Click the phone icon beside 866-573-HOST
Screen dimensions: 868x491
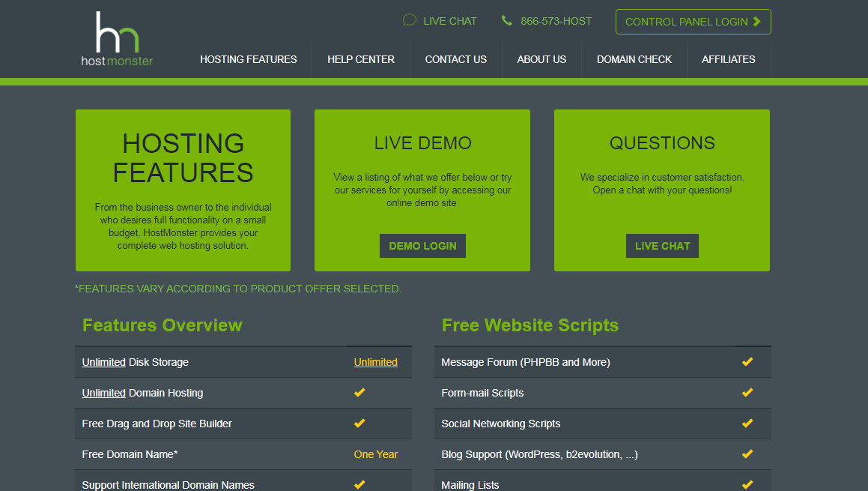(x=507, y=21)
